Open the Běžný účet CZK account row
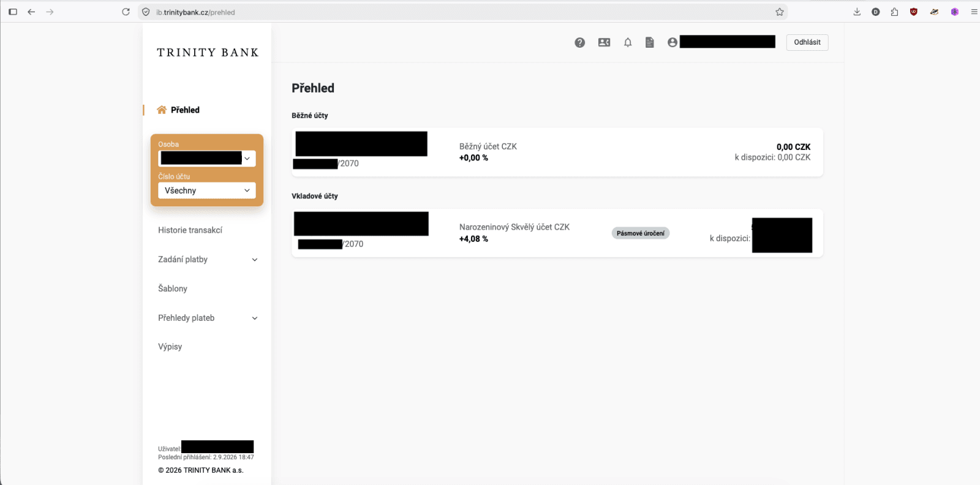 [557, 152]
